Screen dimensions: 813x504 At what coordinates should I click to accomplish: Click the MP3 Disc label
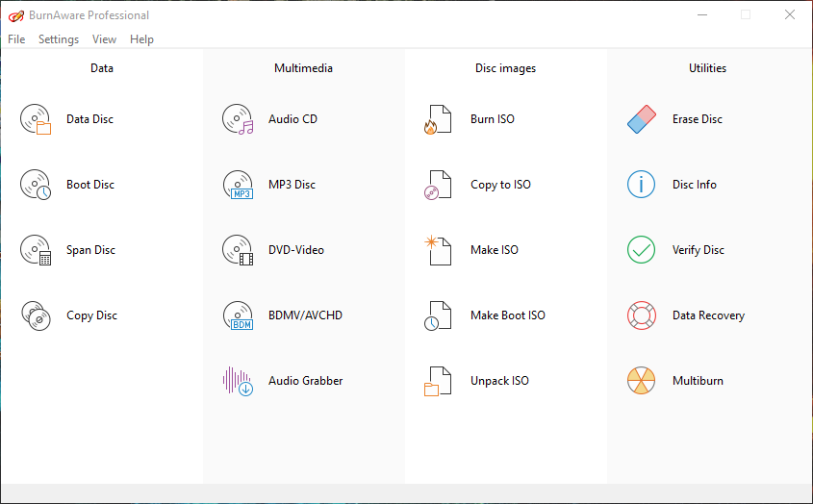292,185
